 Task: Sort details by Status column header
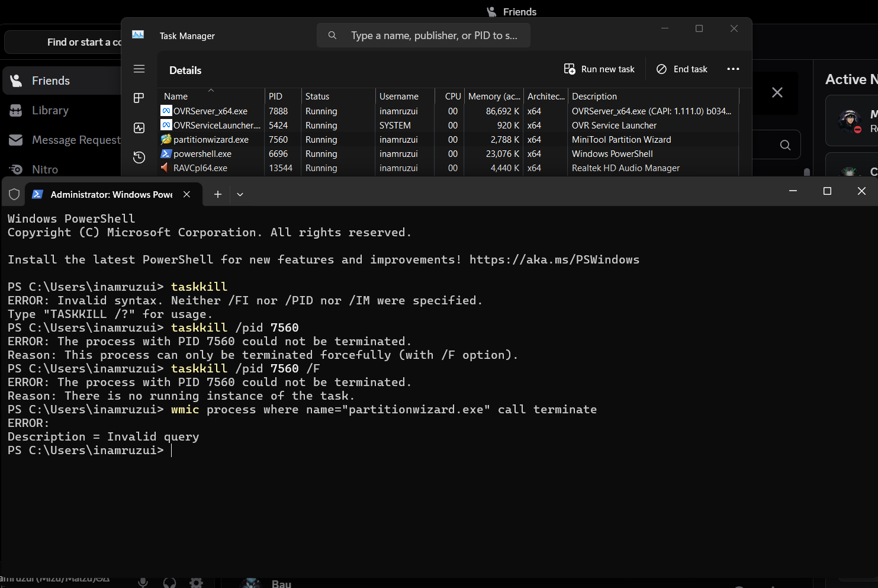[338, 96]
